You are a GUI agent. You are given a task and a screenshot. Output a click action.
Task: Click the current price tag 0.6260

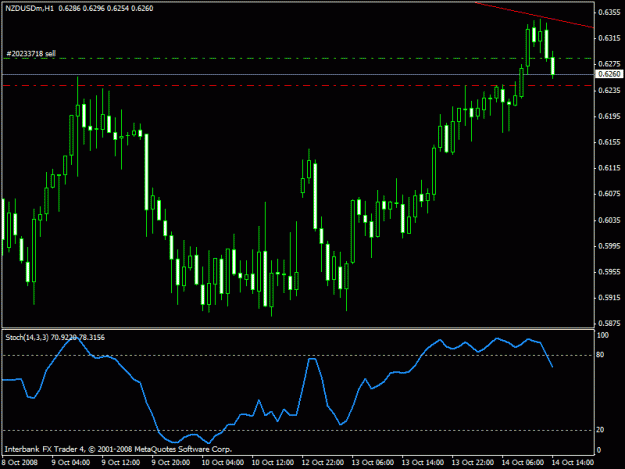click(x=609, y=74)
